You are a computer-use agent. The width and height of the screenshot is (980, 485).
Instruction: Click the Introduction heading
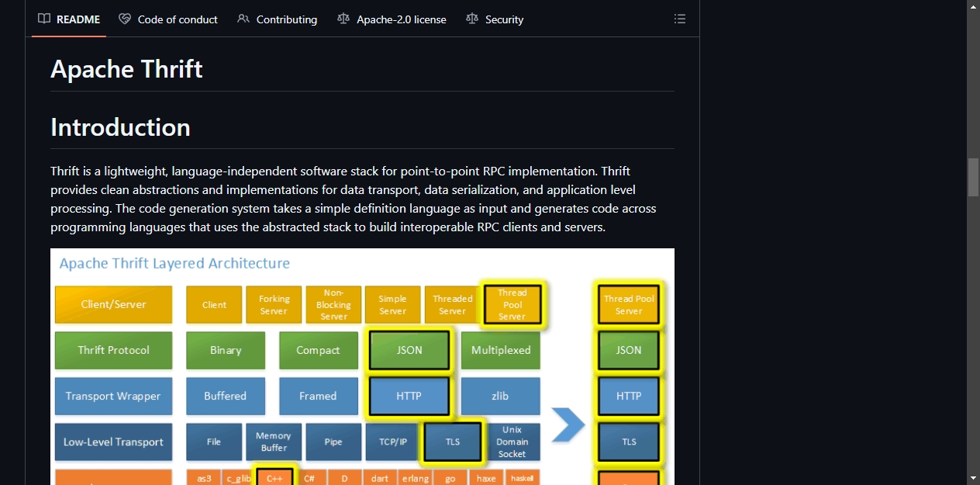[x=120, y=127]
